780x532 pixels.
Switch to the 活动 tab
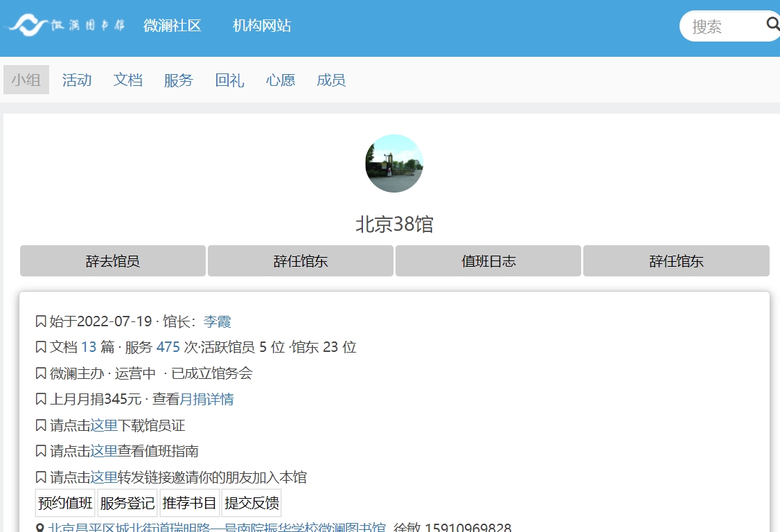tap(77, 80)
